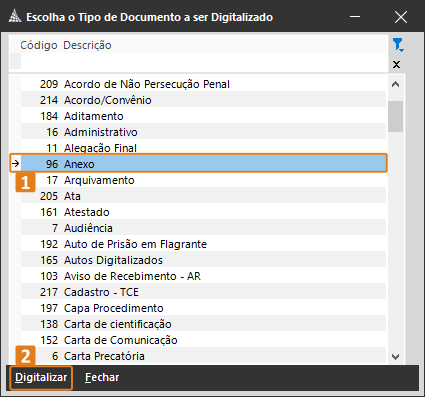This screenshot has height=397, width=425.
Task: Select row 16 Administrativo
Action: tap(203, 132)
